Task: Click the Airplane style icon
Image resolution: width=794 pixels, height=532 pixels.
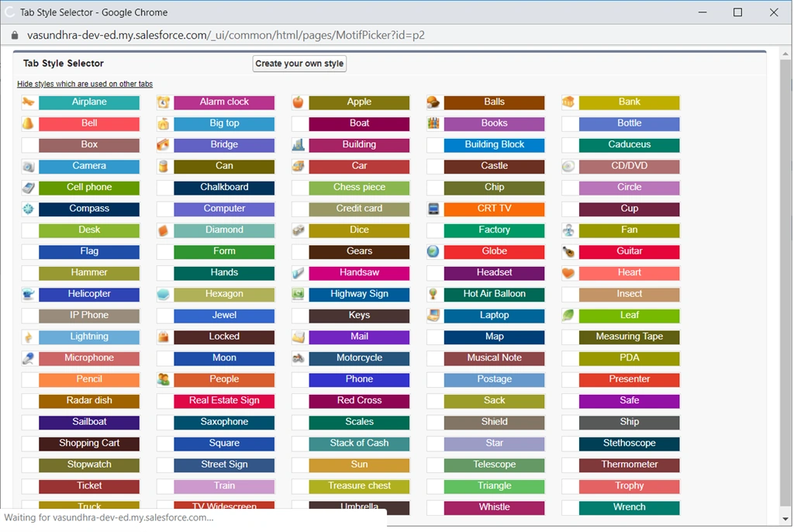Action: pyautogui.click(x=29, y=102)
